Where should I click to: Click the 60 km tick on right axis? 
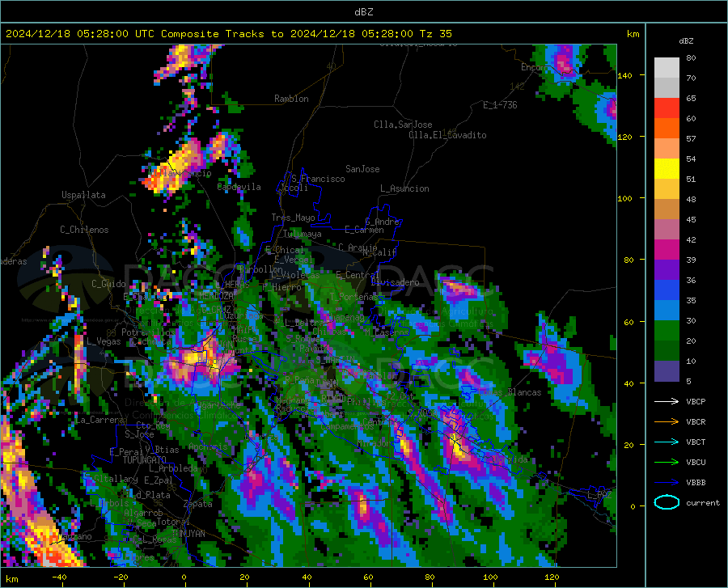point(629,323)
